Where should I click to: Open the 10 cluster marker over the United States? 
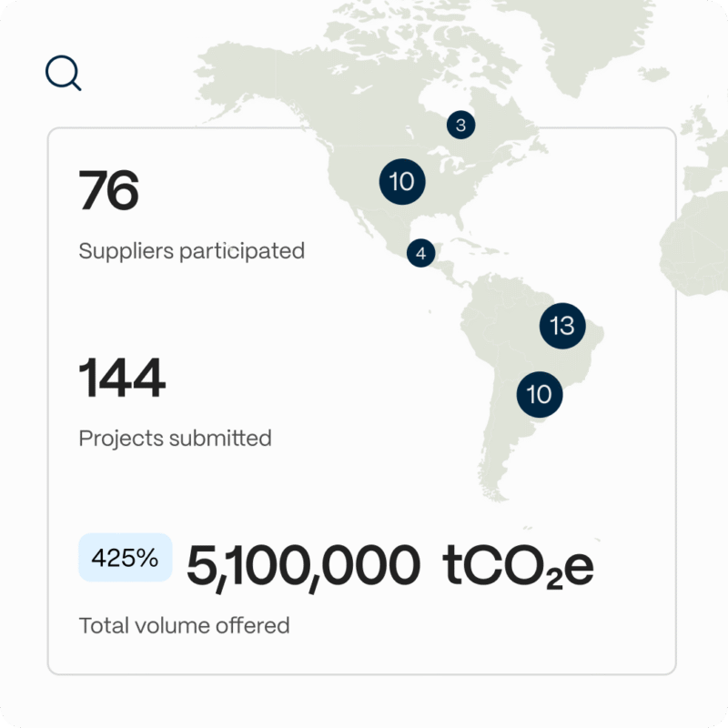[402, 181]
